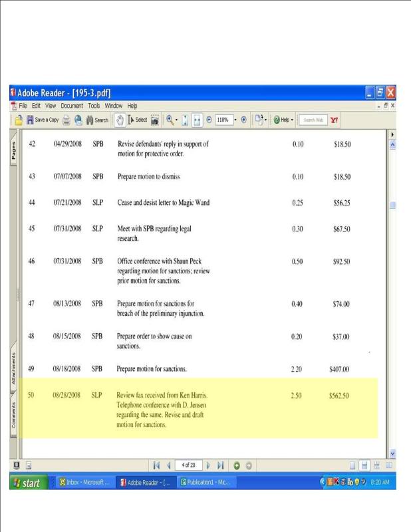Open the Pages side panel tab

(x=13, y=152)
